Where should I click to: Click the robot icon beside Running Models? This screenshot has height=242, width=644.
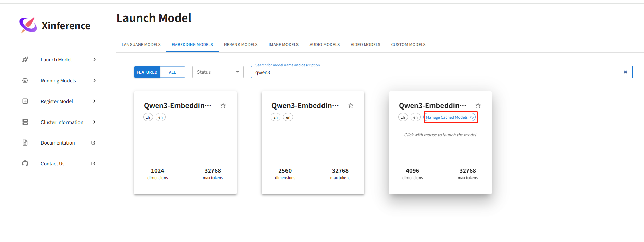(x=25, y=81)
